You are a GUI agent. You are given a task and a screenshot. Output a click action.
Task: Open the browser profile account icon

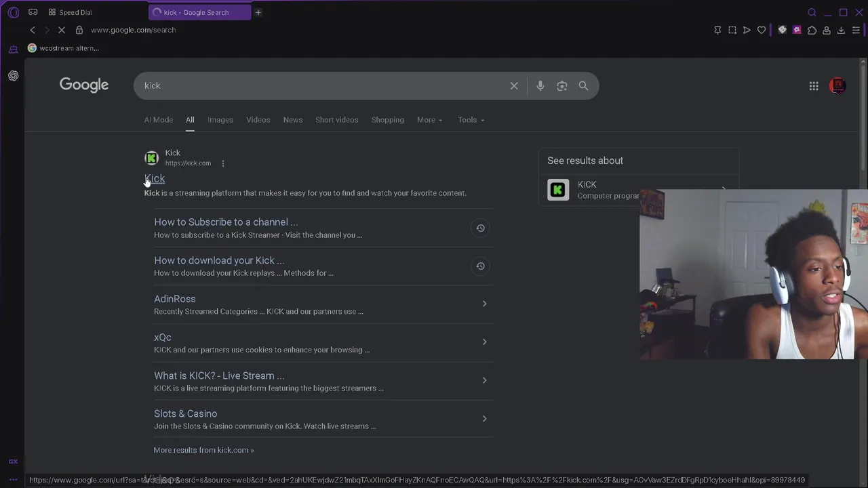(827, 30)
